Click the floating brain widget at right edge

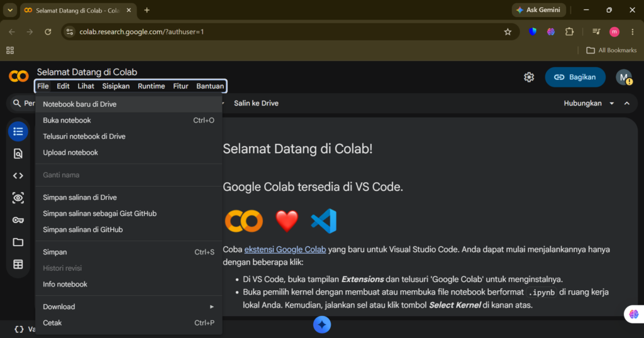click(x=634, y=314)
